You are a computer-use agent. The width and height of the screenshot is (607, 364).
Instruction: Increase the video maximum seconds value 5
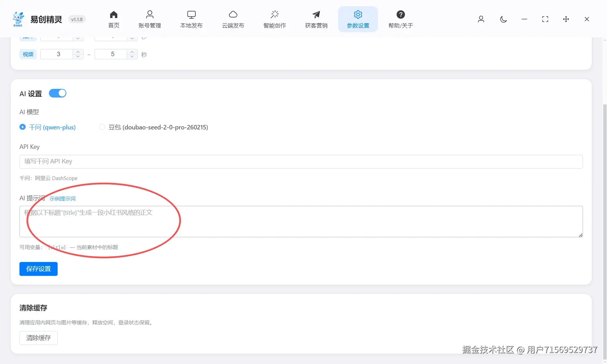pos(132,52)
